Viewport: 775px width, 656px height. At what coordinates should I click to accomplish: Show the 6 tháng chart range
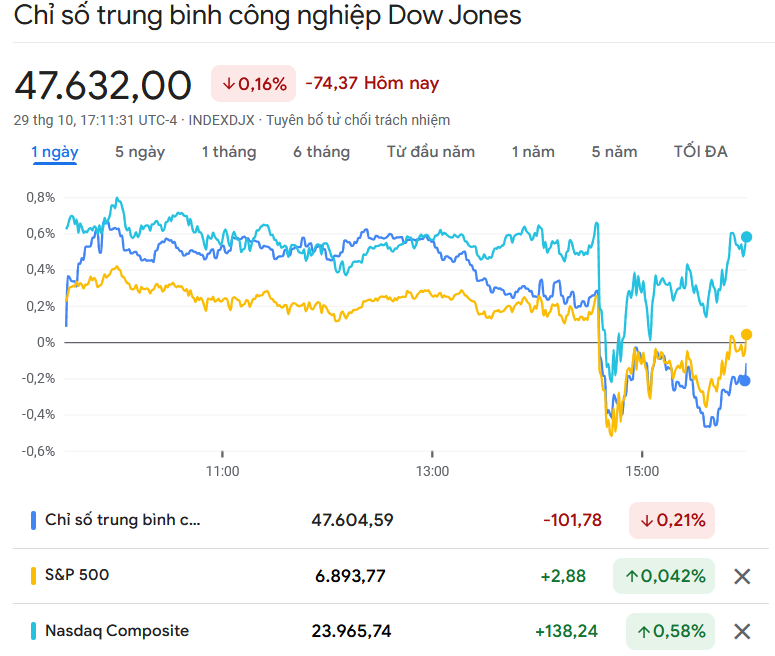tap(321, 152)
